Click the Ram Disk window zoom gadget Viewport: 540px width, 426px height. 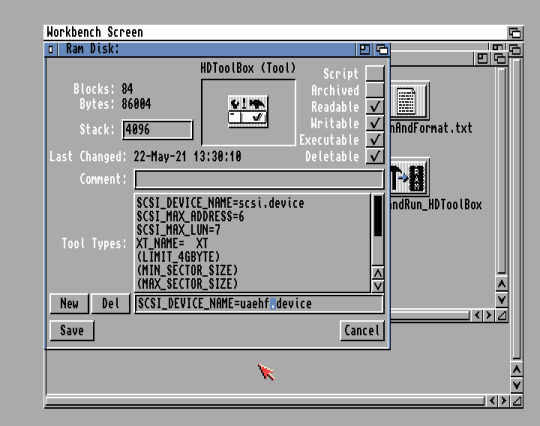pos(364,49)
